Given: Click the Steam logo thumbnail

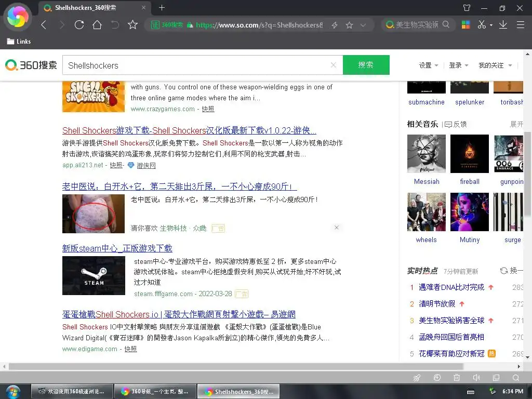Looking at the screenshot, I should pos(94,275).
